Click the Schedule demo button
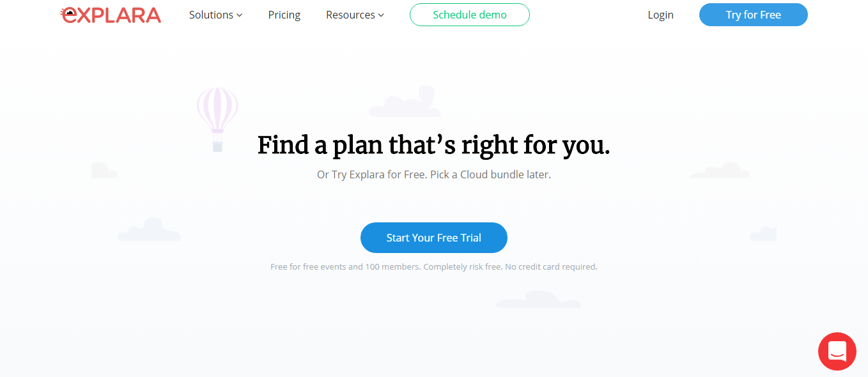Screen dimensions: 868x377 470,15
